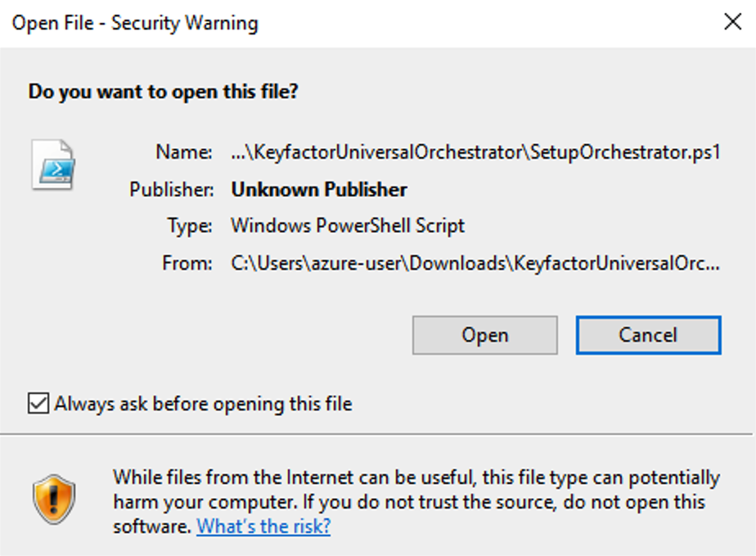Click the PowerShell script file icon
This screenshot has width=756, height=556.
(x=53, y=164)
